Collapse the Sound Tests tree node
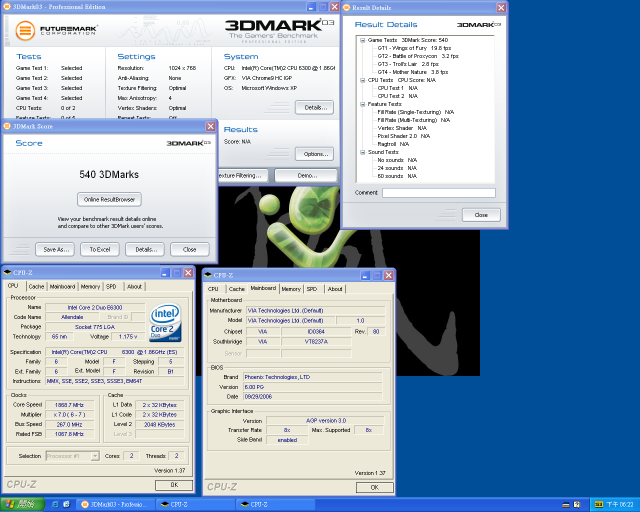The height and width of the screenshot is (512, 640). click(362, 152)
